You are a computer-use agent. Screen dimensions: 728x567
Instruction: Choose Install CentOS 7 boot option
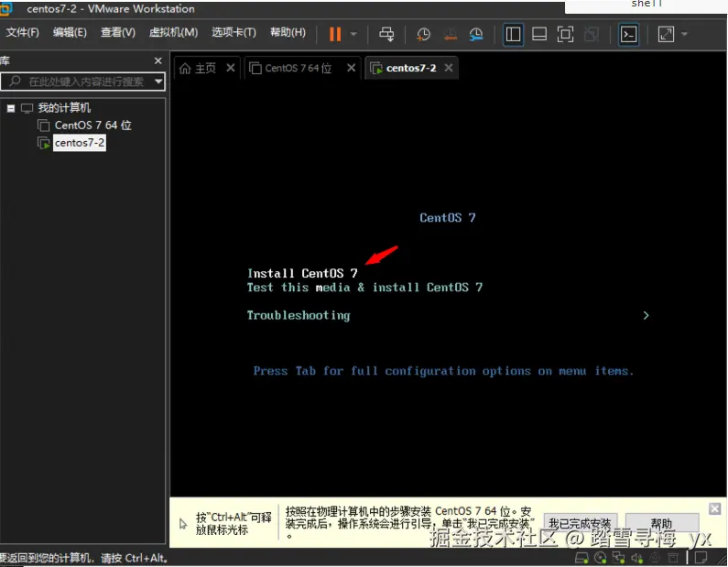point(302,273)
